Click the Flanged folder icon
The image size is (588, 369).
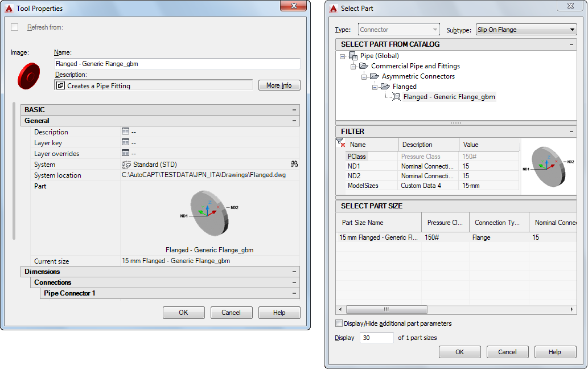tap(385, 86)
